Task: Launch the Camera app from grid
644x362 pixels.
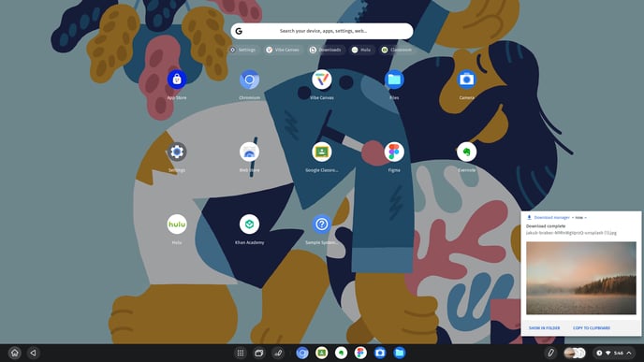Action: pos(466,80)
